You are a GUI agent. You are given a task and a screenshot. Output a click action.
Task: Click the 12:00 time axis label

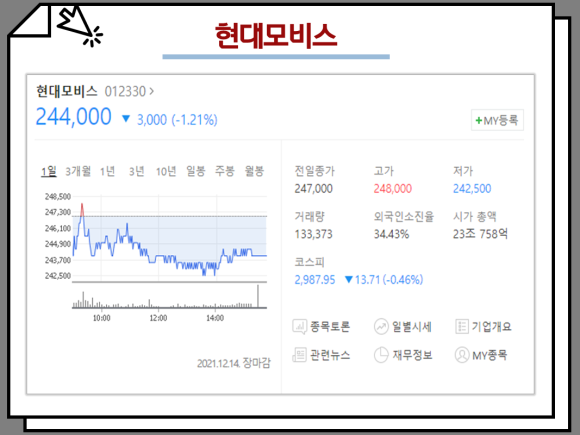click(158, 318)
